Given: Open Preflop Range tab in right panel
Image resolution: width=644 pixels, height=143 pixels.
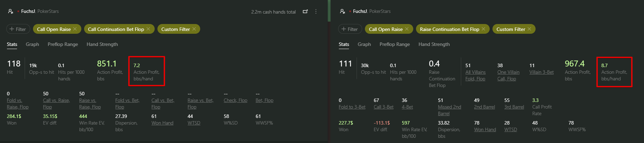Looking at the screenshot, I should 394,44.
